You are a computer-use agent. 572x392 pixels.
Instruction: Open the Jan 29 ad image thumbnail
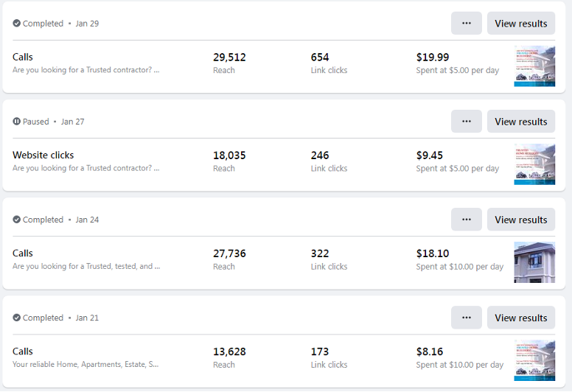[x=534, y=66]
